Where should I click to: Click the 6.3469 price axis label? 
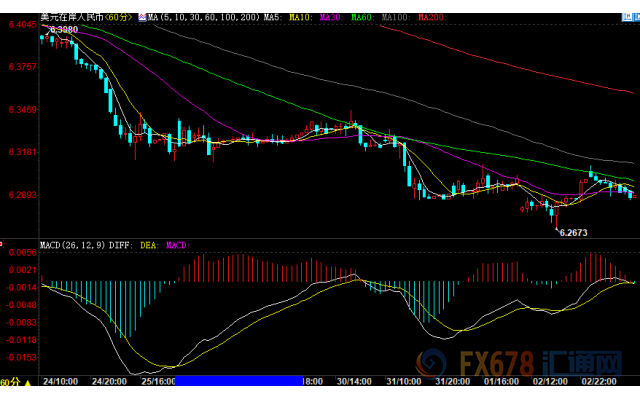(22, 110)
